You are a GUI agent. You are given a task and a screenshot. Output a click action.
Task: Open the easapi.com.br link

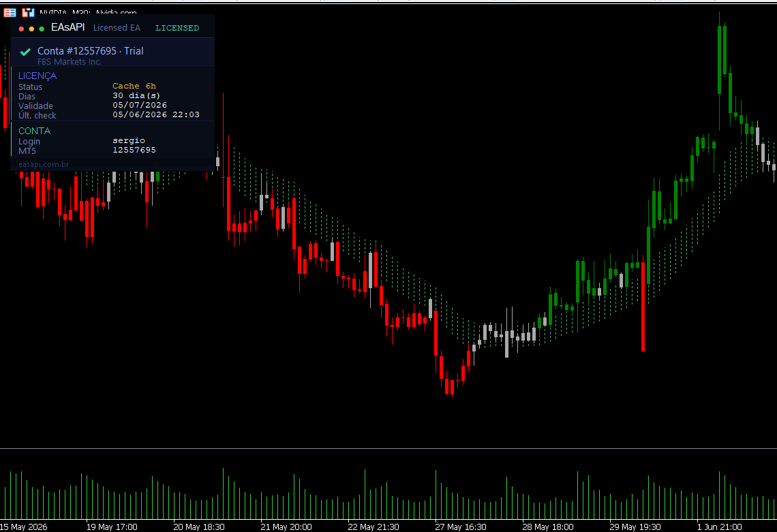click(44, 164)
